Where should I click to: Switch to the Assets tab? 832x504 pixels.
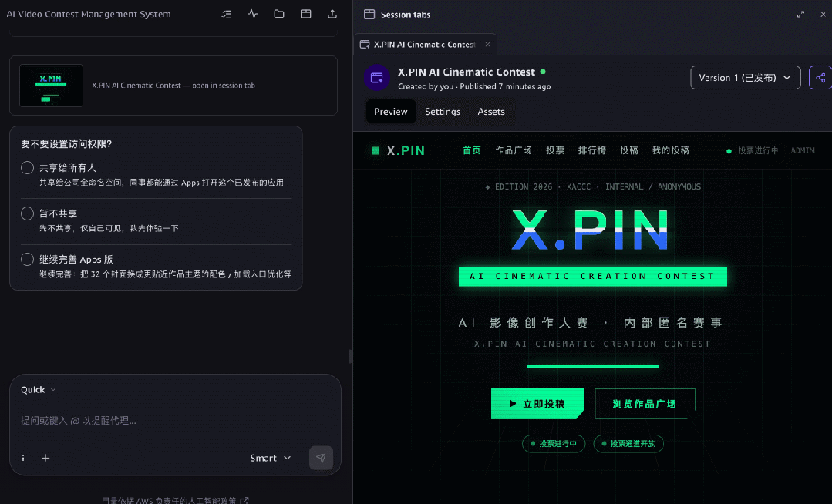[491, 112]
